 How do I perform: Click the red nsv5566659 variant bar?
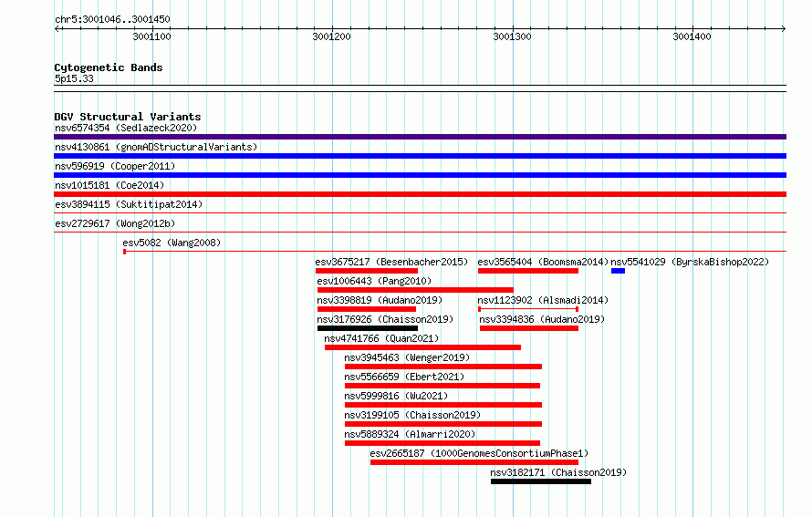(x=442, y=386)
